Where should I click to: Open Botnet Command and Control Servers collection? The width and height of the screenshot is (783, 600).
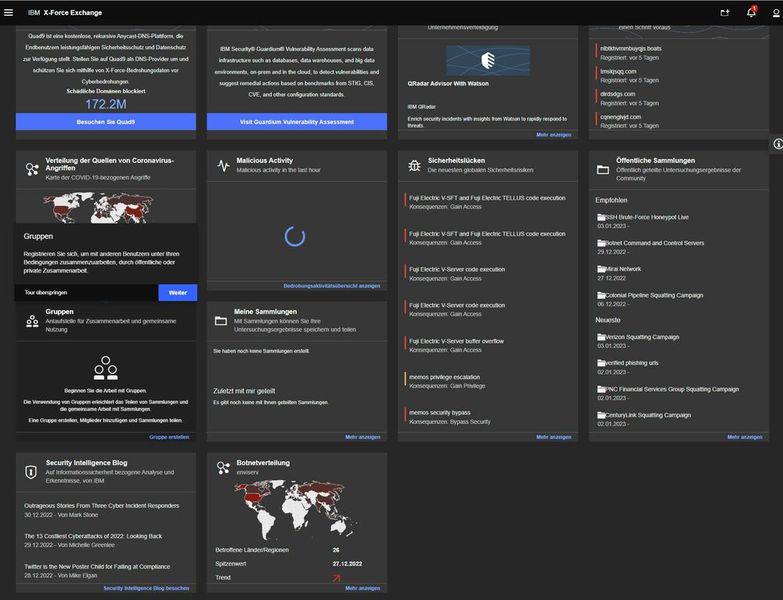655,243
